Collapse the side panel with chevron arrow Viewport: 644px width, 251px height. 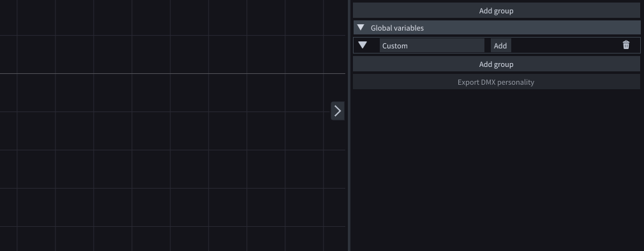pyautogui.click(x=337, y=111)
